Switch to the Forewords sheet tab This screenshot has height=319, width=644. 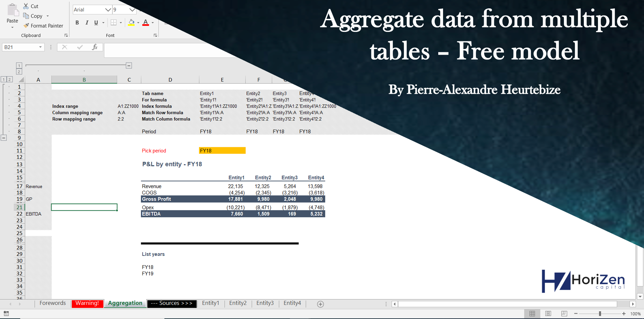pos(52,303)
